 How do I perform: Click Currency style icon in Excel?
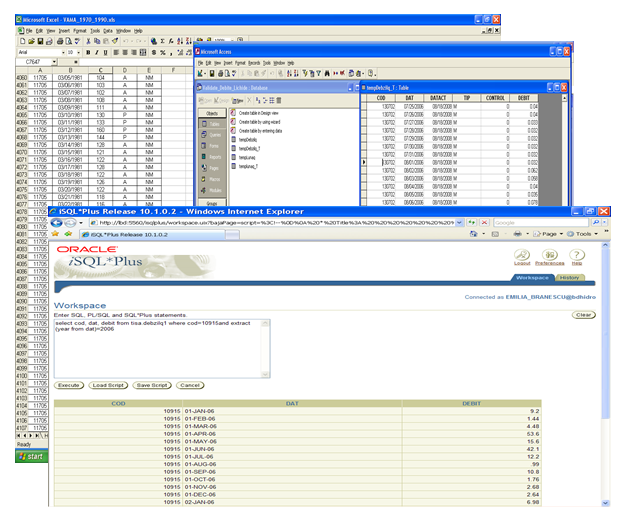click(x=154, y=52)
